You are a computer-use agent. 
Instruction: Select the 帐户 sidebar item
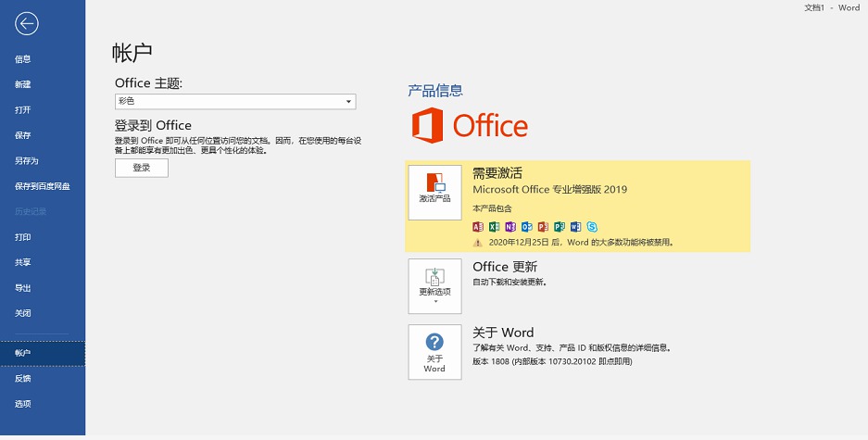click(x=43, y=353)
